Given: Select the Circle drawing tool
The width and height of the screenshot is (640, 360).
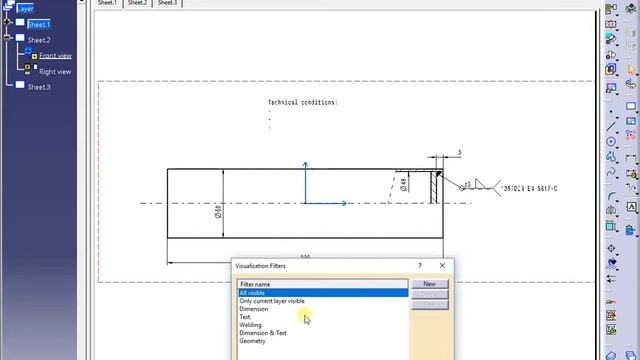Looking at the screenshot, I should (611, 142).
